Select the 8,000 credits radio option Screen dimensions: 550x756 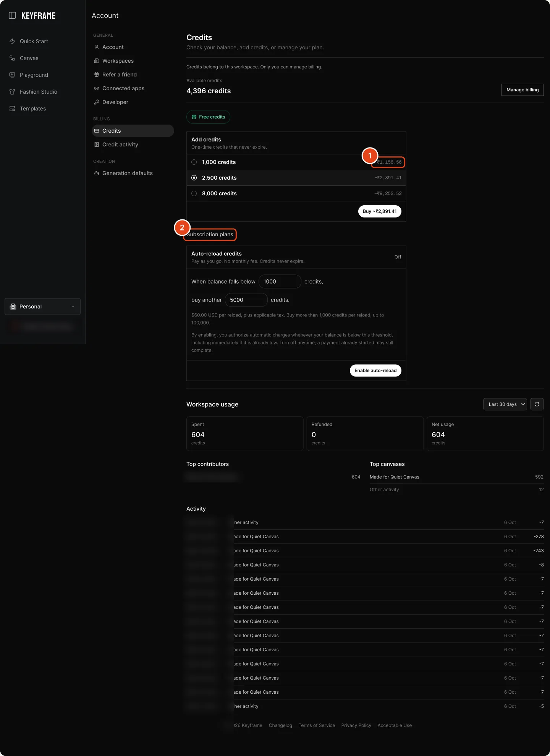click(x=194, y=193)
